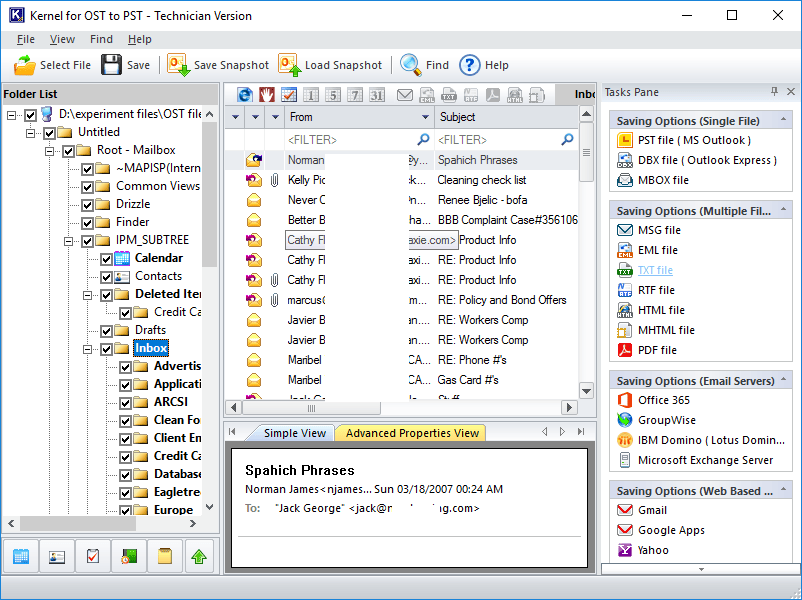The height and width of the screenshot is (600, 802).
Task: Choose the Google Apps saving option
Action: click(671, 530)
